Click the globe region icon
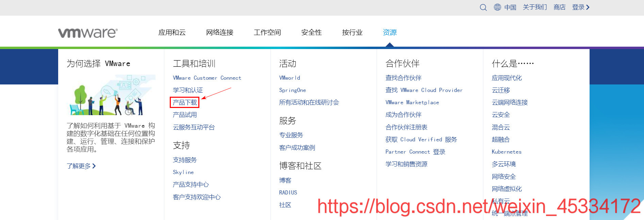The image size is (644, 220). (x=497, y=7)
